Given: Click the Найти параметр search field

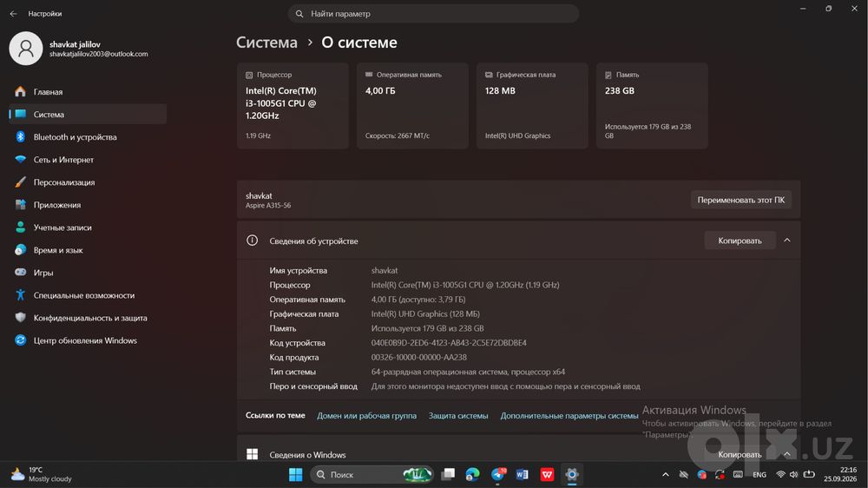Looking at the screenshot, I should point(433,13).
